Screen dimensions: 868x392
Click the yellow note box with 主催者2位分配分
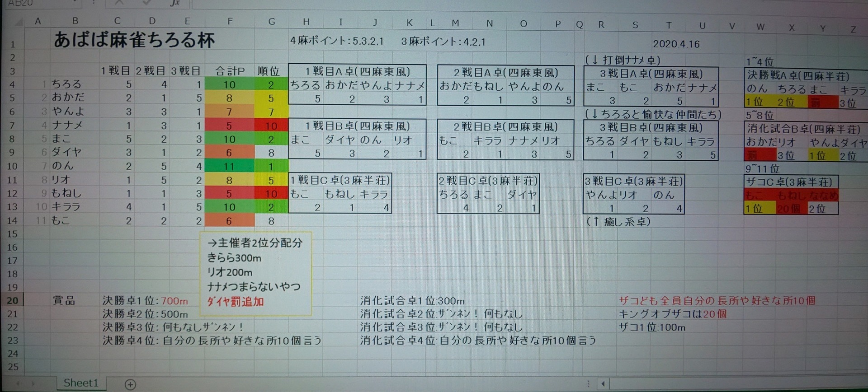[x=256, y=273]
